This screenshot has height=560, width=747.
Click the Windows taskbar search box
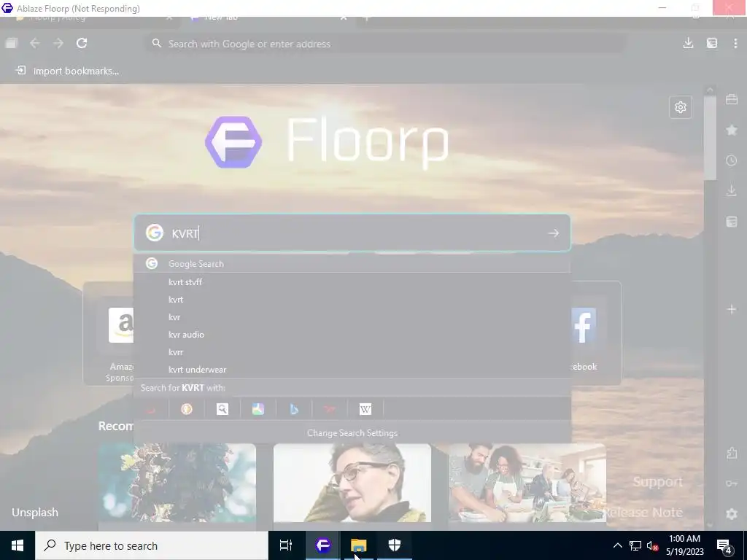point(152,545)
